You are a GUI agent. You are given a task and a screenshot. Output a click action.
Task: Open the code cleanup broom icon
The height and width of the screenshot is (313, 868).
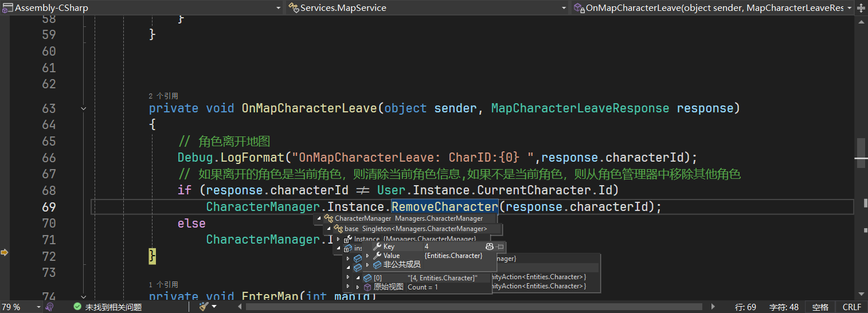[204, 307]
